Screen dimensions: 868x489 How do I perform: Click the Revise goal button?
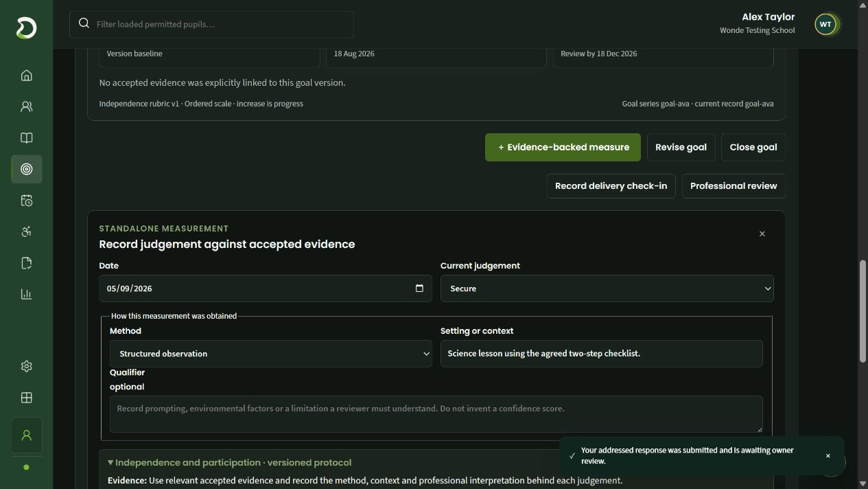pyautogui.click(x=681, y=147)
